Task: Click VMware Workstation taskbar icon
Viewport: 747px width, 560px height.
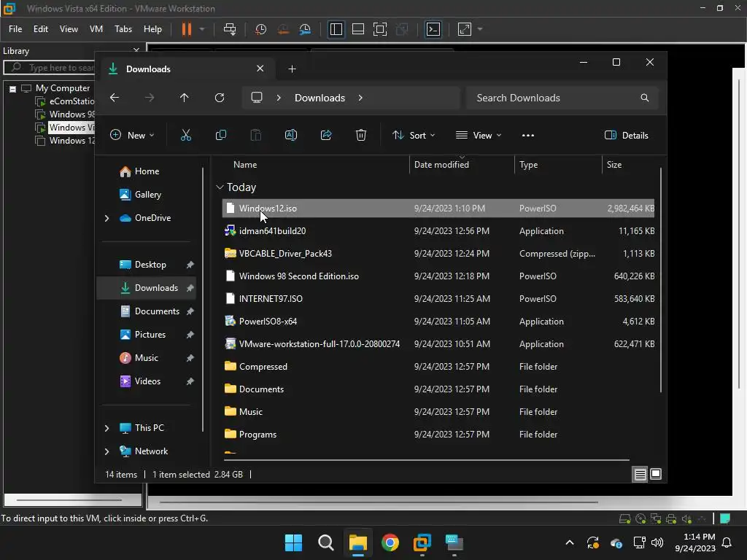Action: click(422, 542)
